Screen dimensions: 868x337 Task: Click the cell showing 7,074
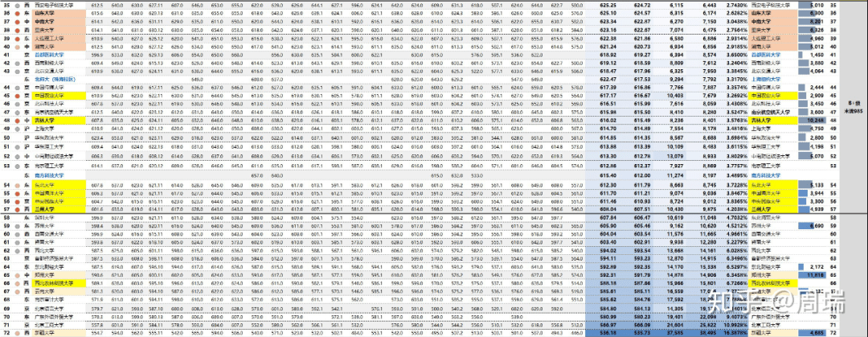(x=677, y=30)
